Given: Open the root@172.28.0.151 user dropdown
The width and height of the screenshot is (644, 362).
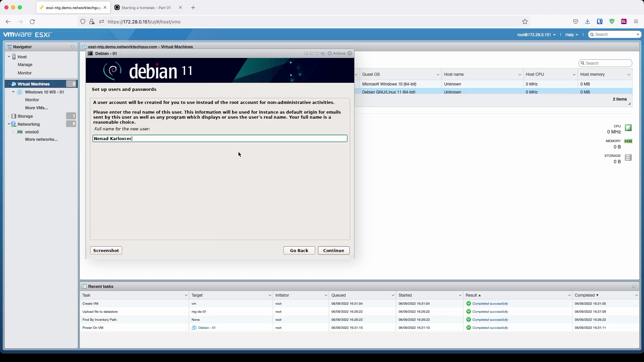Looking at the screenshot, I should coord(536,35).
